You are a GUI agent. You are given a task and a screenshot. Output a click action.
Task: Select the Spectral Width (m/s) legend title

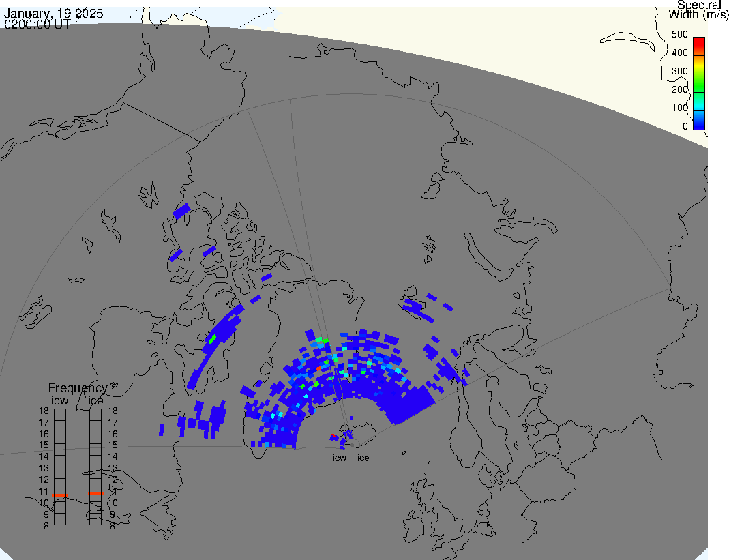698,10
